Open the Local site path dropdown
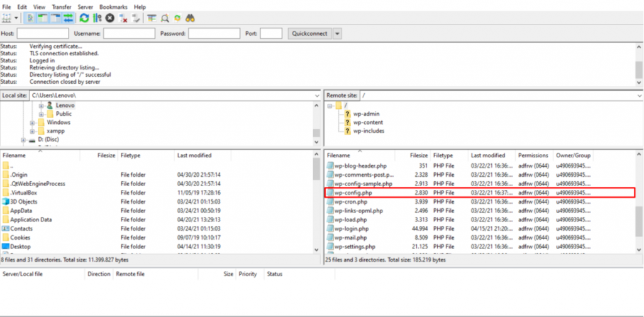 316,95
